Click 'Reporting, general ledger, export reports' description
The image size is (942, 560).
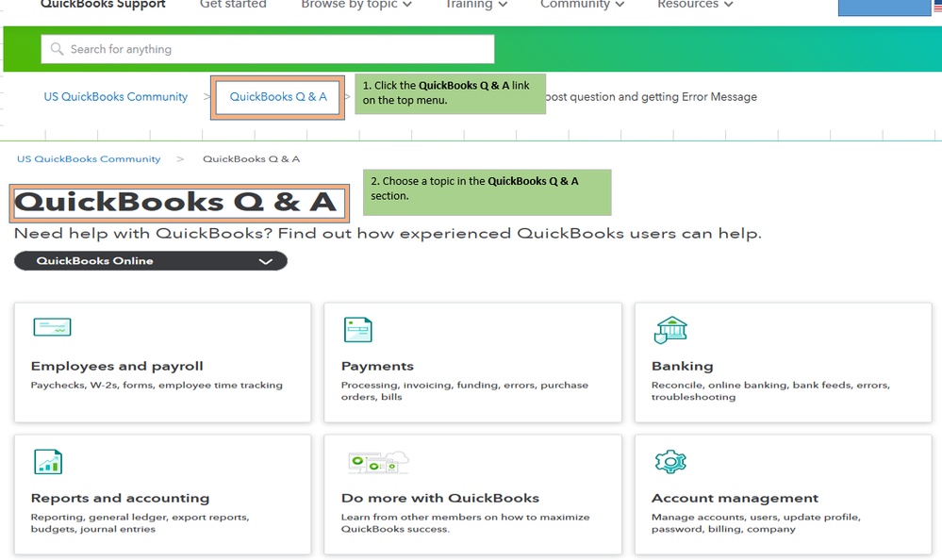pos(140,522)
